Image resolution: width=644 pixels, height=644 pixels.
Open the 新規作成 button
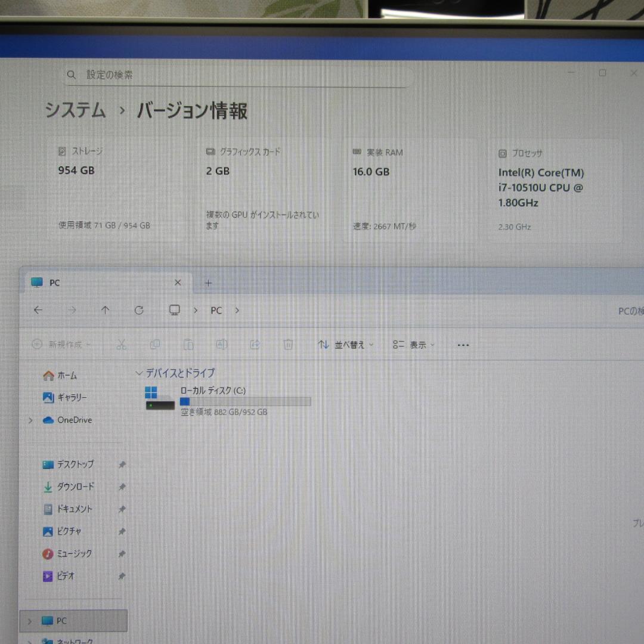pyautogui.click(x=60, y=344)
